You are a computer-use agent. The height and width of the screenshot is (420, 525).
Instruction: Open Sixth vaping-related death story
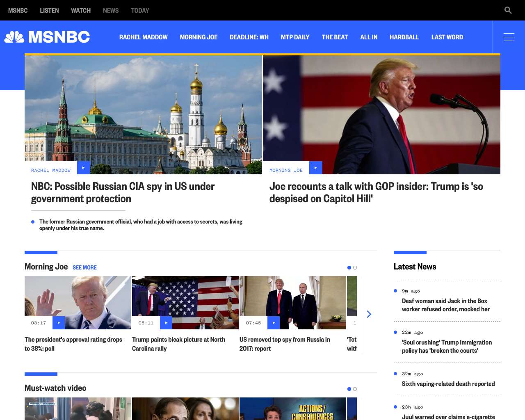pyautogui.click(x=448, y=384)
